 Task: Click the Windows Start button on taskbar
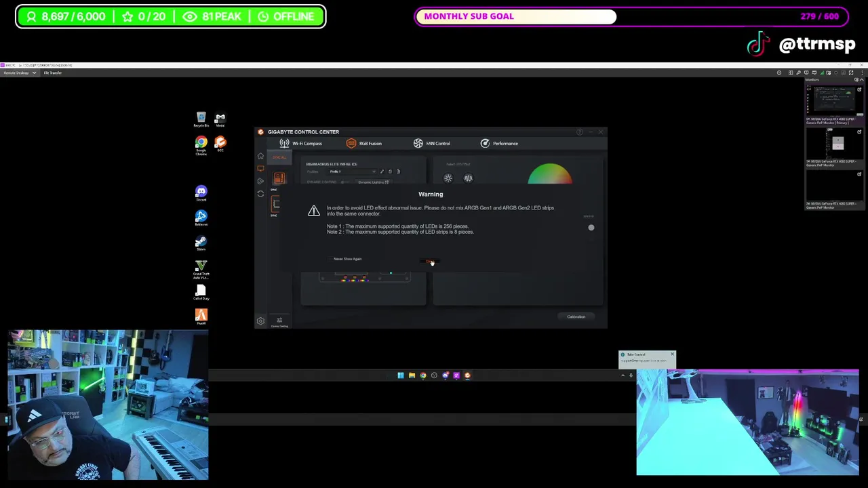click(401, 375)
